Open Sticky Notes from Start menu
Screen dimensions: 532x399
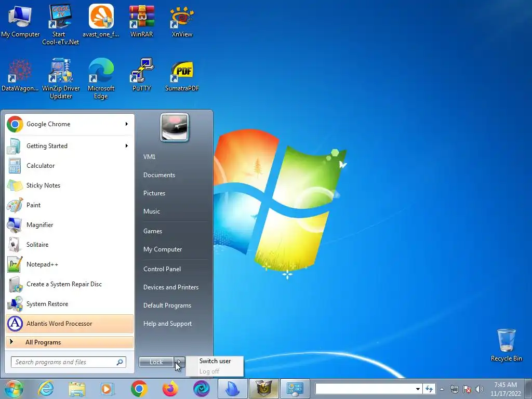click(x=70, y=185)
